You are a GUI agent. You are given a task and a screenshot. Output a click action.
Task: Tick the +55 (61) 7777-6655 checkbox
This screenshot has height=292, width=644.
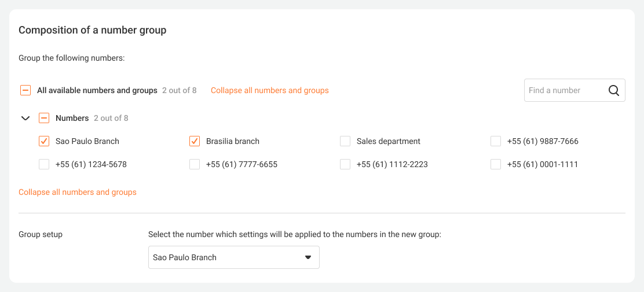pos(195,164)
